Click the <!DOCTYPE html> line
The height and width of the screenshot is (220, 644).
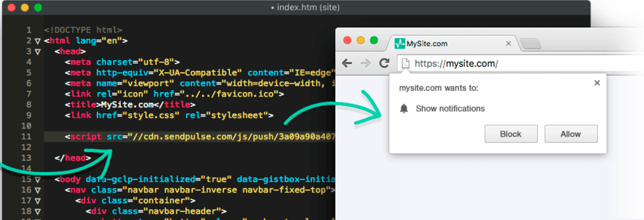pyautogui.click(x=83, y=30)
